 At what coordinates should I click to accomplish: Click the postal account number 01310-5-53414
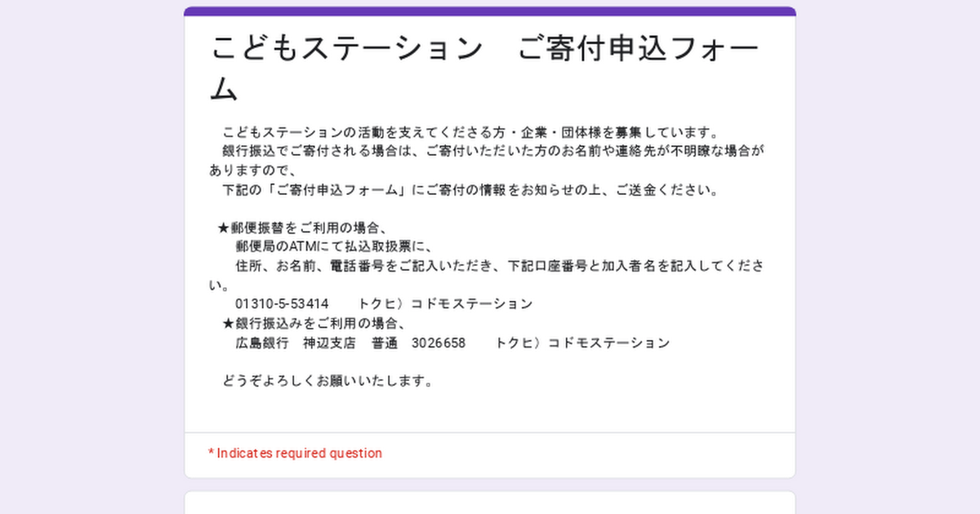tap(282, 304)
